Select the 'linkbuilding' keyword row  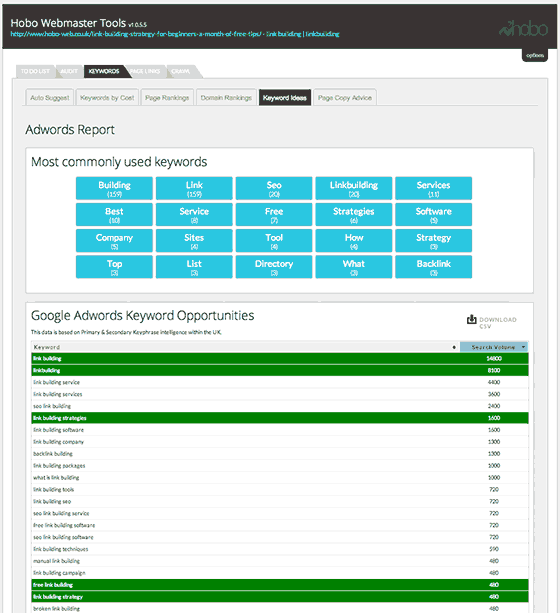click(280, 370)
